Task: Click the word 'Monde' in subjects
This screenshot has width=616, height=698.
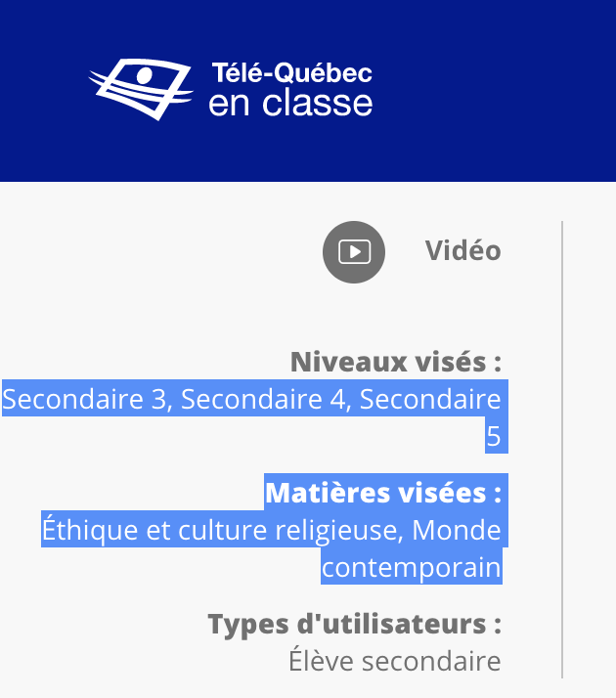Action: pyautogui.click(x=457, y=530)
